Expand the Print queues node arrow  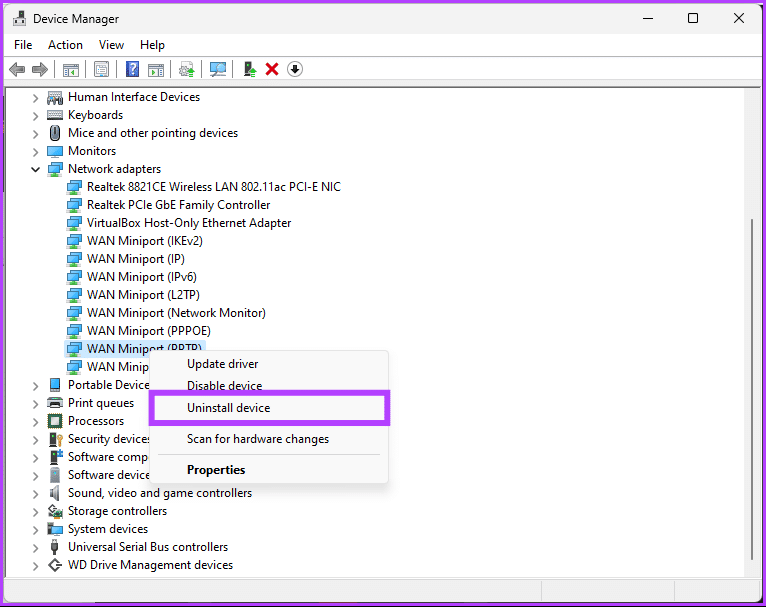pos(35,404)
